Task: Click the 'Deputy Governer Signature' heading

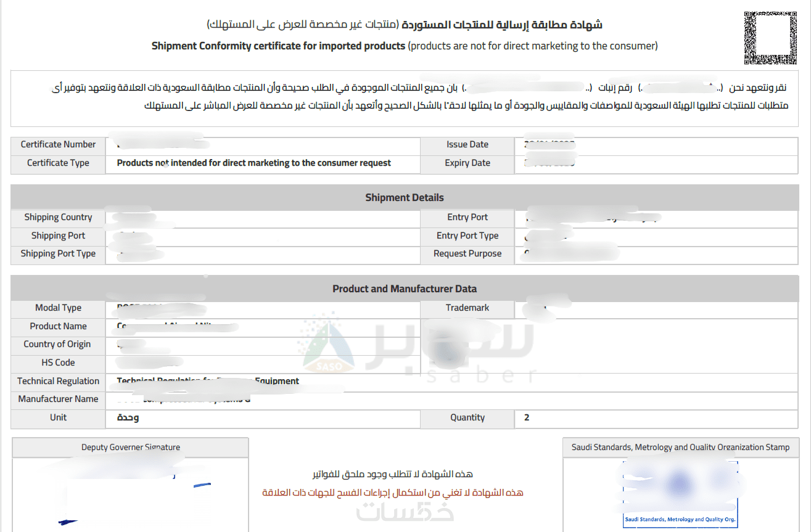Action: click(x=131, y=448)
